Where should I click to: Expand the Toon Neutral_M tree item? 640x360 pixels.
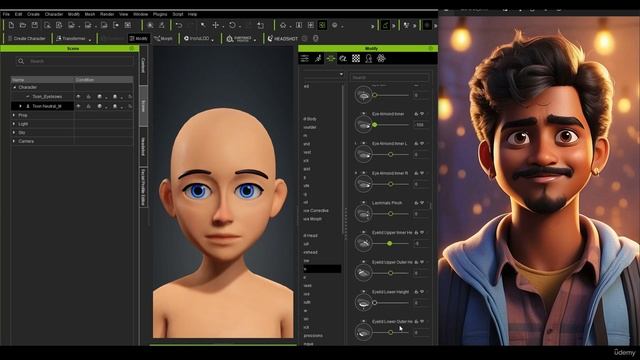(20, 106)
